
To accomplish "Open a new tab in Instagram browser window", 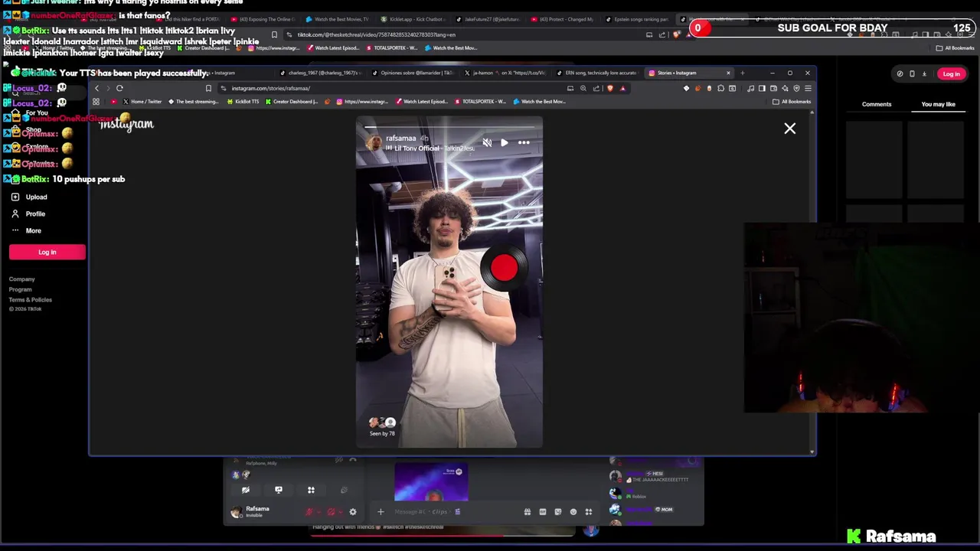I will [x=742, y=73].
